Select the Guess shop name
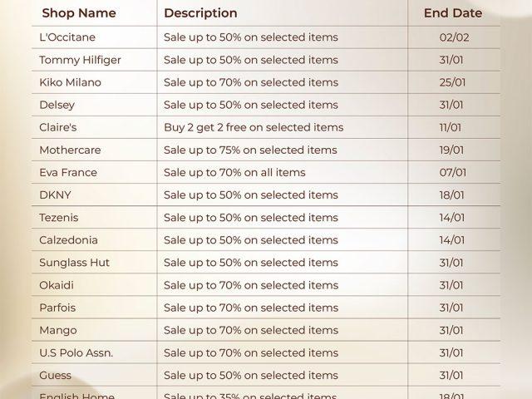532x399 pixels. tap(55, 375)
